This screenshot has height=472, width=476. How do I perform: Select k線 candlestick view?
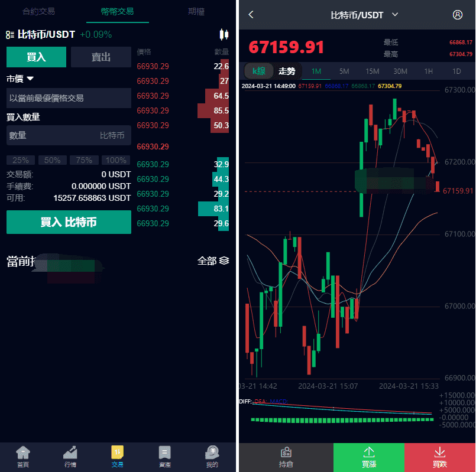point(259,71)
